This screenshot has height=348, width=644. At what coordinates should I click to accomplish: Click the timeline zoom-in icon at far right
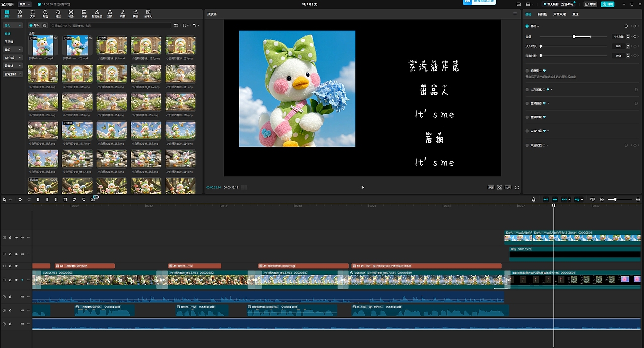(x=638, y=200)
